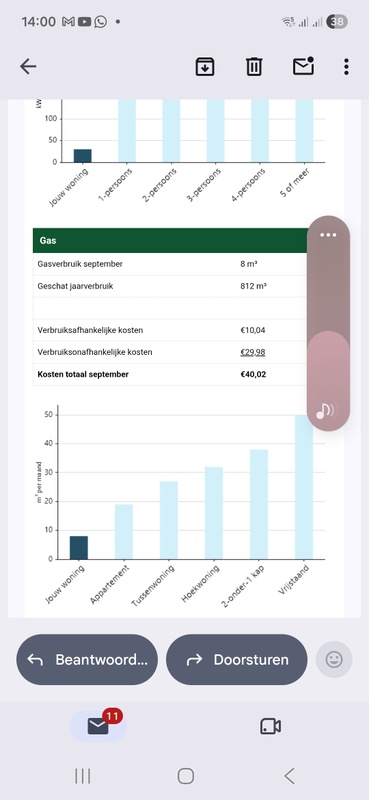Adjust the floating media volume slider

[x=329, y=324]
